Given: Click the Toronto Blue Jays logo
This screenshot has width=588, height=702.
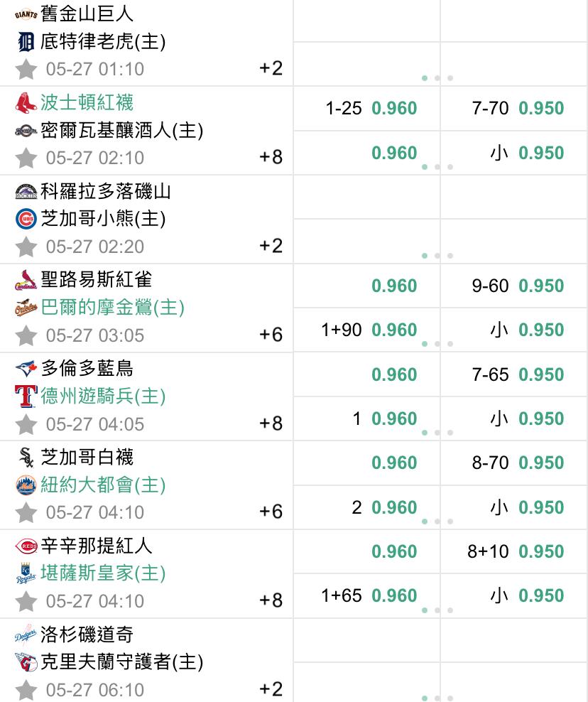Looking at the screenshot, I should coord(26,368).
